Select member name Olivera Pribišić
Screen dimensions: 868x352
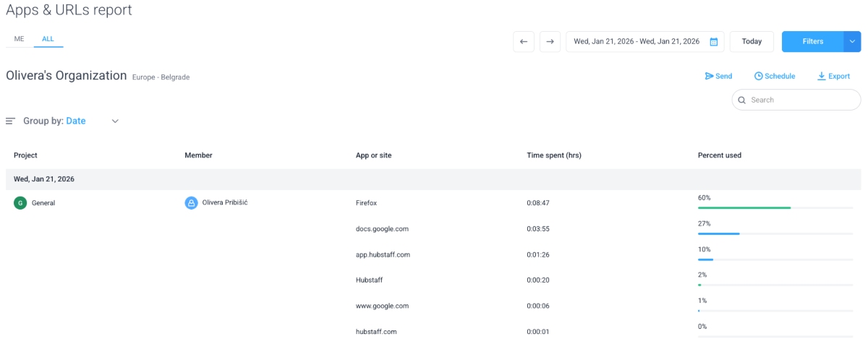tap(226, 202)
